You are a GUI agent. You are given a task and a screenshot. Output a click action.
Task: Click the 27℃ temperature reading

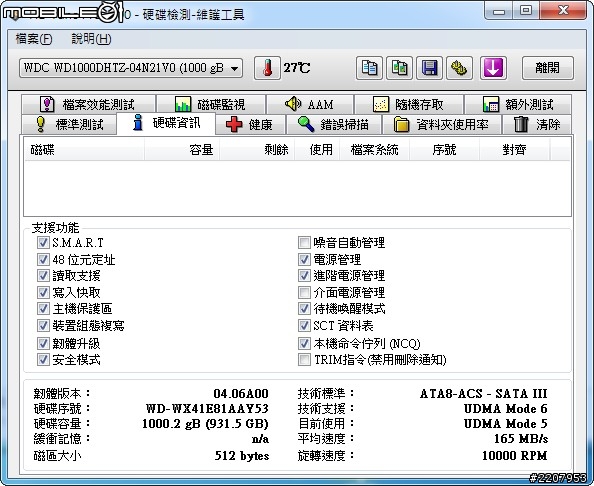point(297,68)
